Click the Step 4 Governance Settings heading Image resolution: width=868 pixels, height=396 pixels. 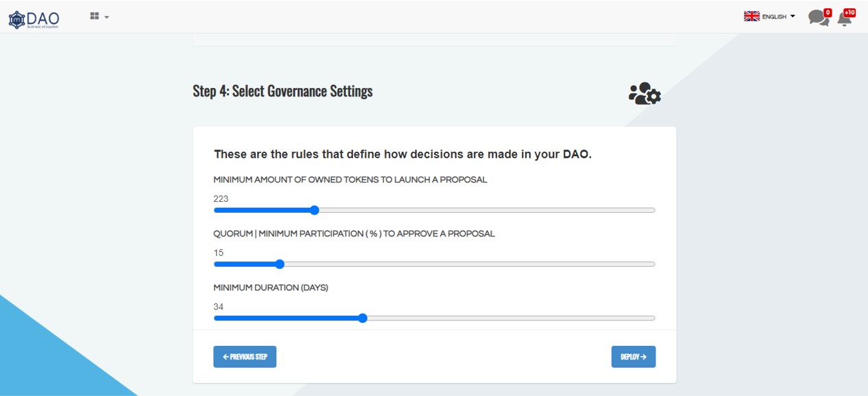pos(282,91)
